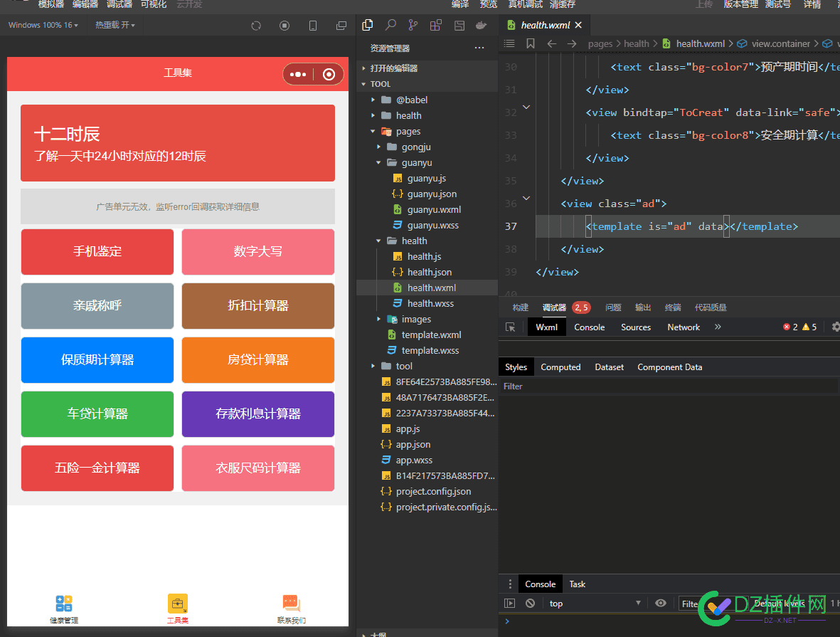Open the Docker whale icon
Image resolution: width=840 pixels, height=637 pixels.
[x=481, y=25]
